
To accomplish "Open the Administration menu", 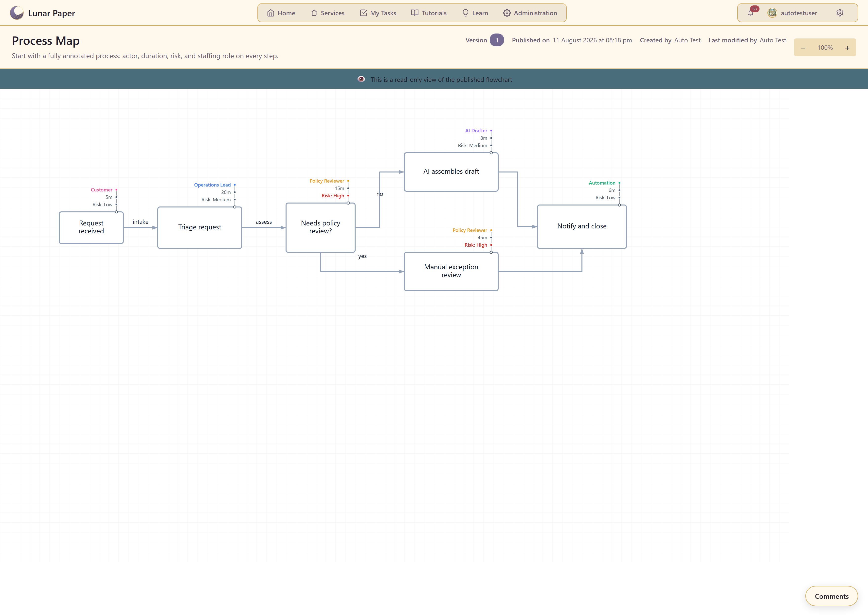I will [530, 13].
